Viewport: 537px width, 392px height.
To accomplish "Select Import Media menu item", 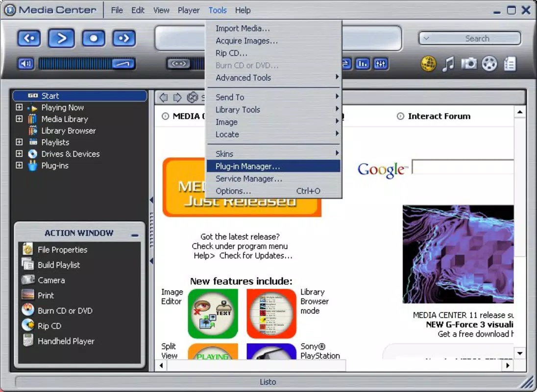I will 274,28.
